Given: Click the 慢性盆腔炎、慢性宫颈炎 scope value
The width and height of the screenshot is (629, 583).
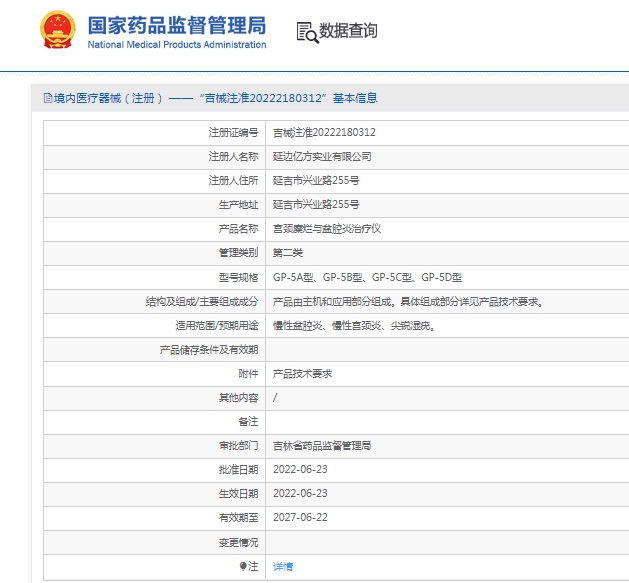Looking at the screenshot, I should point(353,325).
